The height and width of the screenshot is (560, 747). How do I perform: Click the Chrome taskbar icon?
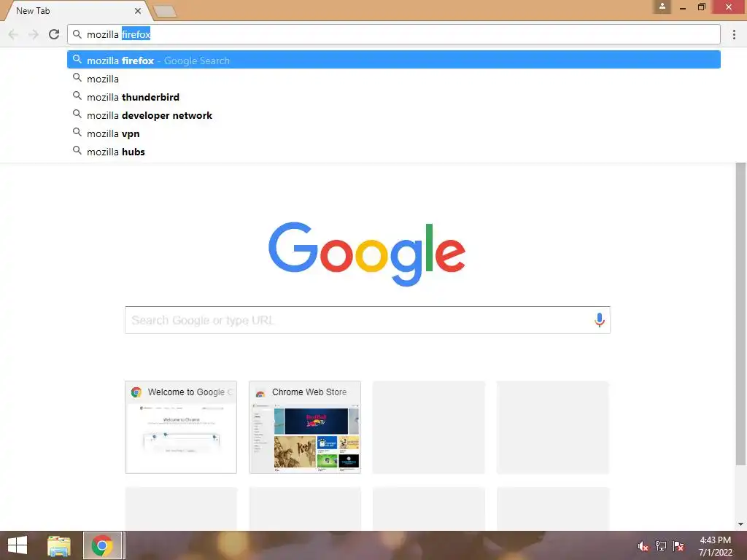coord(102,545)
